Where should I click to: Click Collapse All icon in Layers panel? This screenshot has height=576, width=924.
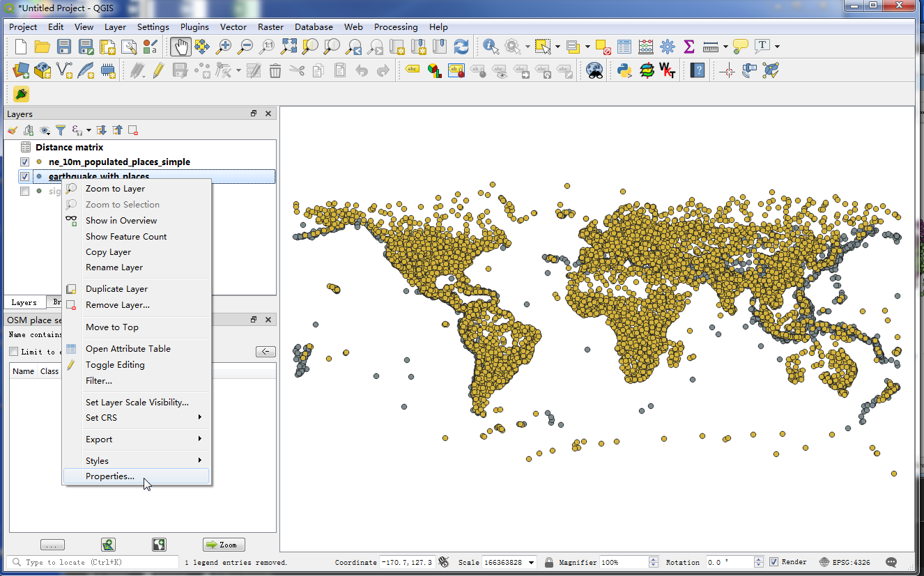coord(117,130)
